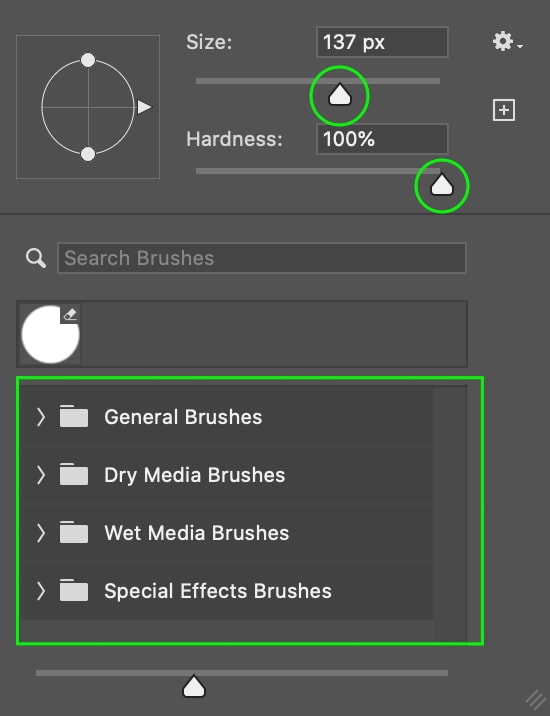Click the Wet Media Brushes folder icon

tap(74, 532)
